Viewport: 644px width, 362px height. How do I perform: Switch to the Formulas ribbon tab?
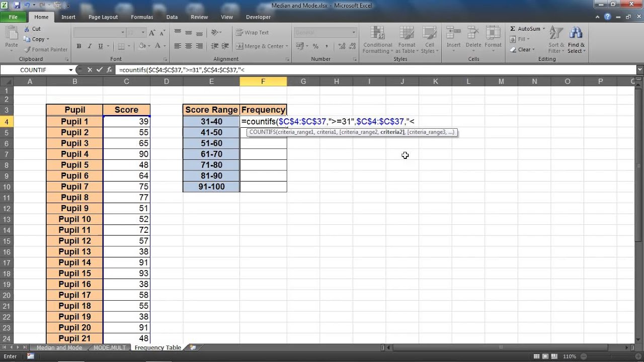(142, 17)
